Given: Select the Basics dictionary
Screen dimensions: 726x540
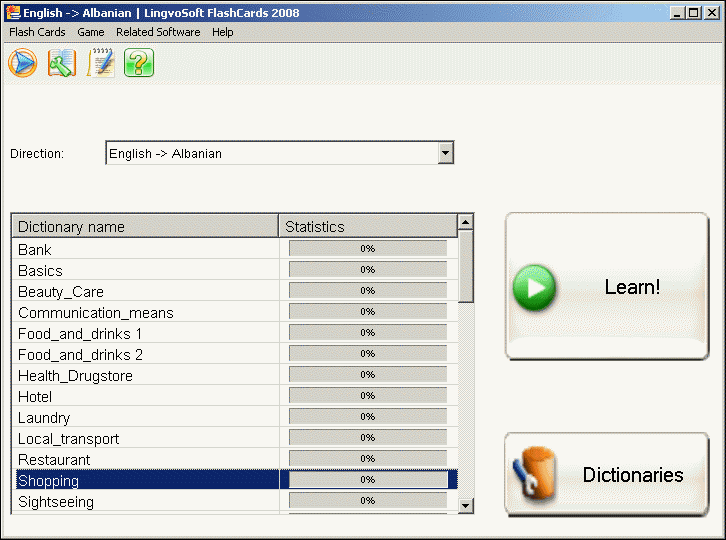Looking at the screenshot, I should (x=235, y=270).
